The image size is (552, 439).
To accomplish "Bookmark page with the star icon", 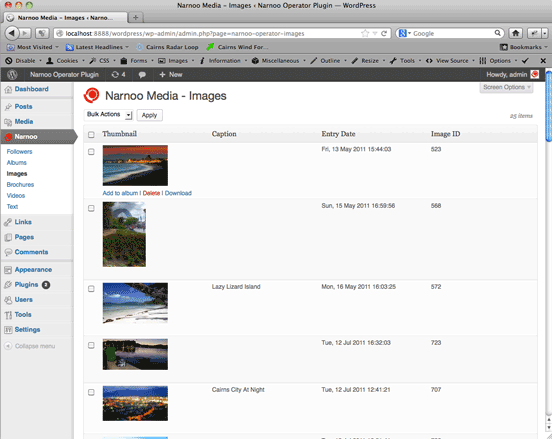I will click(365, 33).
